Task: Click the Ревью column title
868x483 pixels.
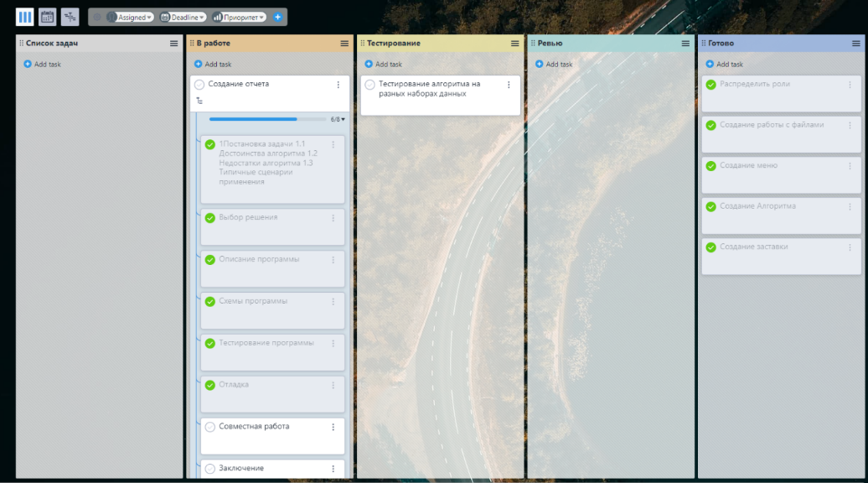Action: coord(550,44)
